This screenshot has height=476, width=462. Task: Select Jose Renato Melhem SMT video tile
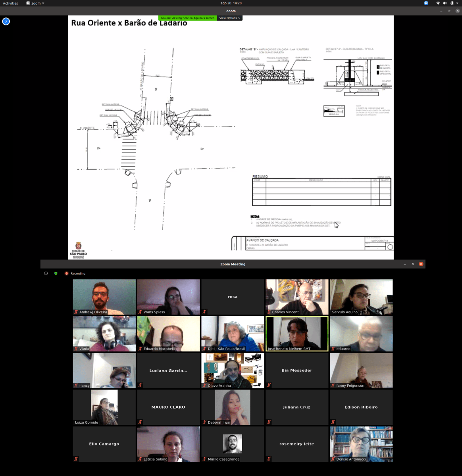click(297, 333)
